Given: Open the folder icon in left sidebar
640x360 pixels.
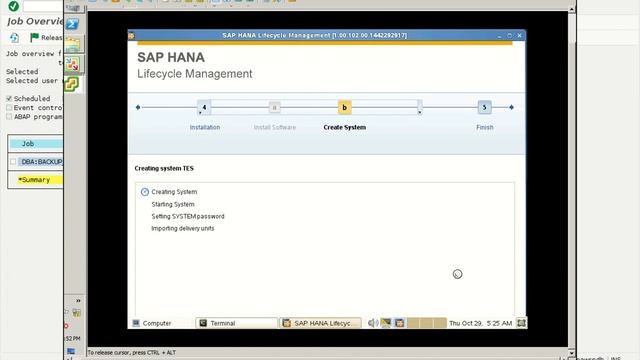Looking at the screenshot, I should pyautogui.click(x=73, y=44).
